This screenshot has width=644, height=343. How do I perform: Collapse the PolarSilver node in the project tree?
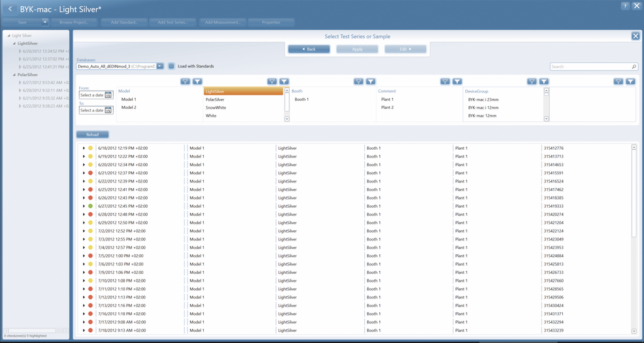[14, 75]
